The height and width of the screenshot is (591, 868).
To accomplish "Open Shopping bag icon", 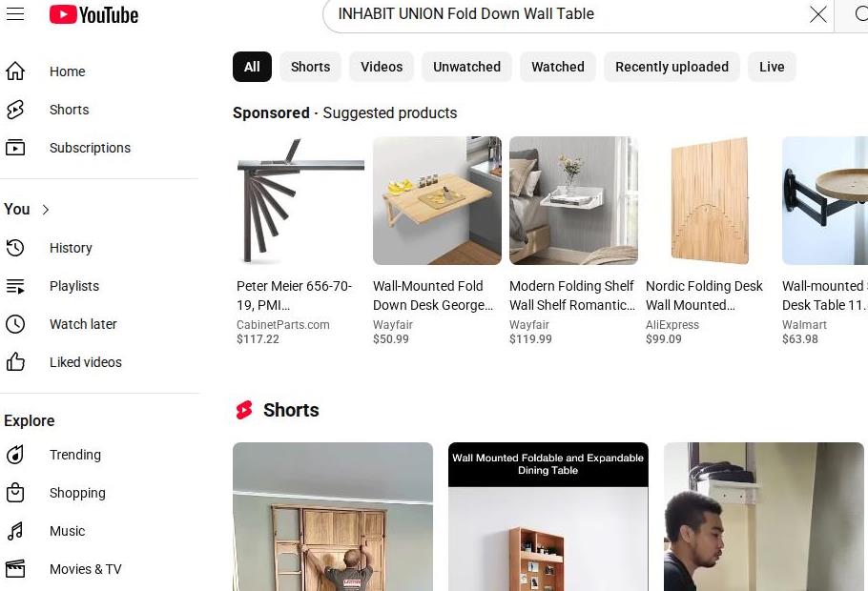I will pos(15,493).
